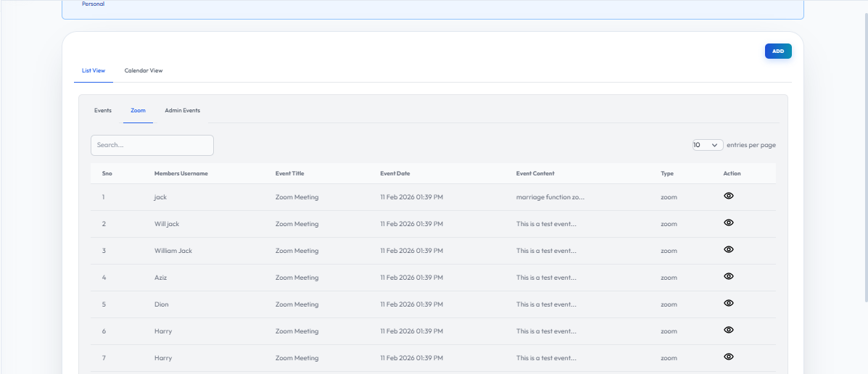Click Action column header
The width and height of the screenshot is (868, 374).
732,174
